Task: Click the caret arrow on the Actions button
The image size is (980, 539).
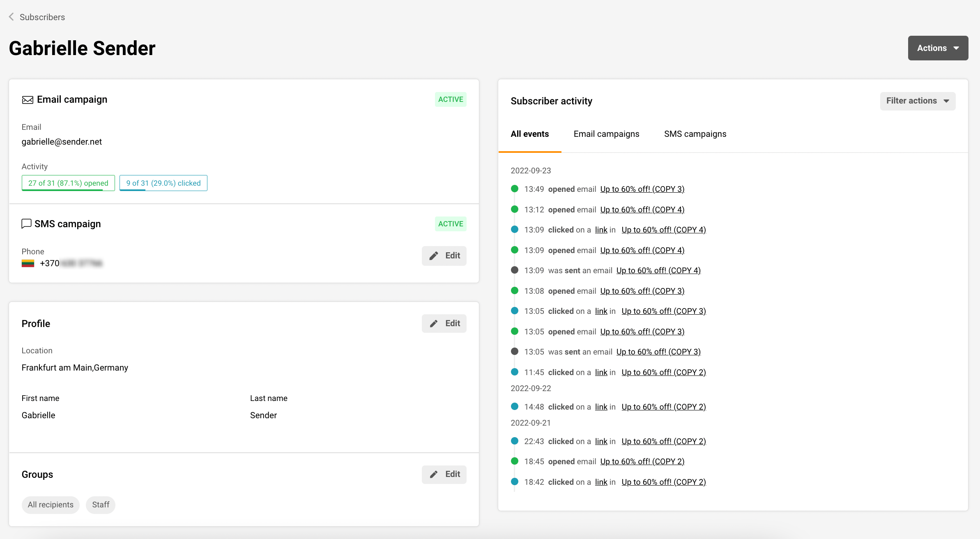Action: 956,48
